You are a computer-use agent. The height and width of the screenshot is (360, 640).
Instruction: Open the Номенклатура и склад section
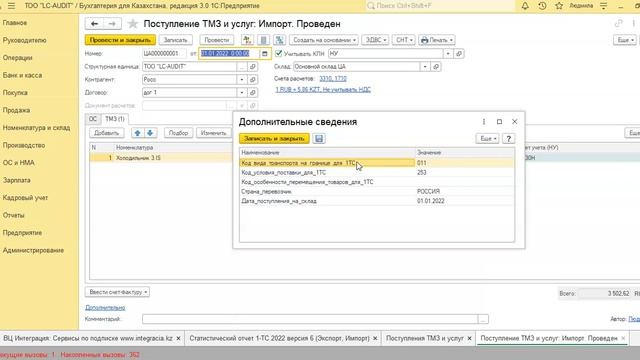point(36,128)
